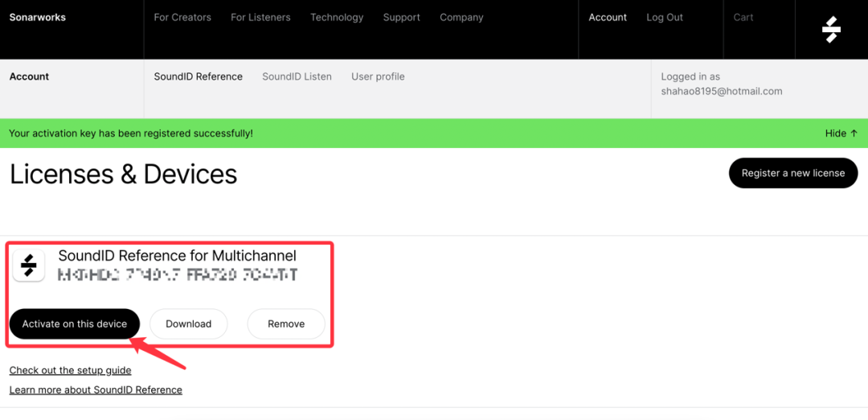
Task: Open the For Listeners menu
Action: coord(260,18)
